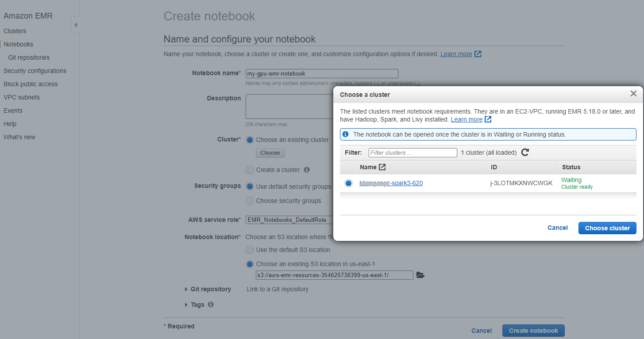This screenshot has width=644, height=339.
Task: Click info icon next to Create a cluster
Action: [307, 170]
